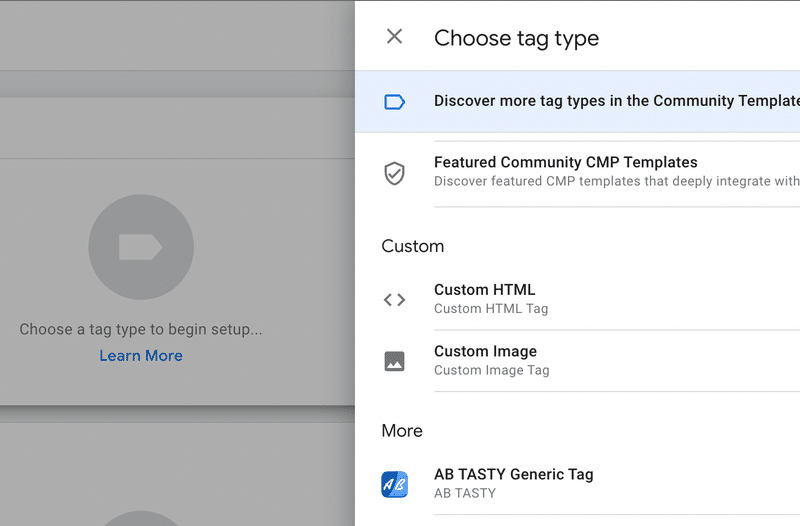This screenshot has width=800, height=526.
Task: Open the Learn More link
Action: pyautogui.click(x=141, y=356)
